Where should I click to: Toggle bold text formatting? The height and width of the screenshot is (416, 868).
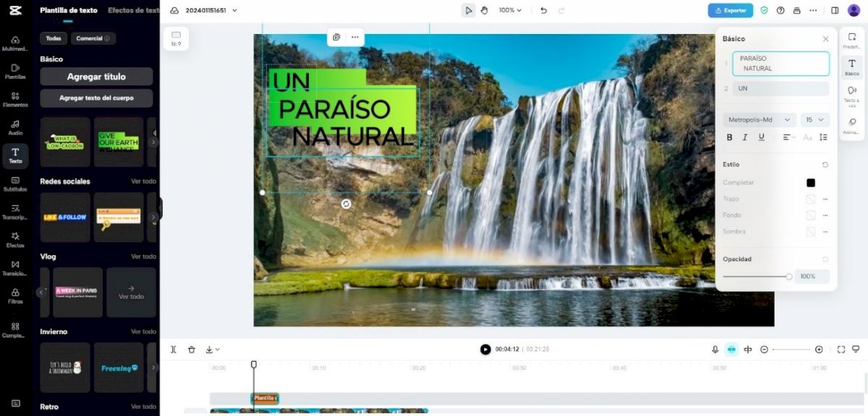(x=729, y=137)
